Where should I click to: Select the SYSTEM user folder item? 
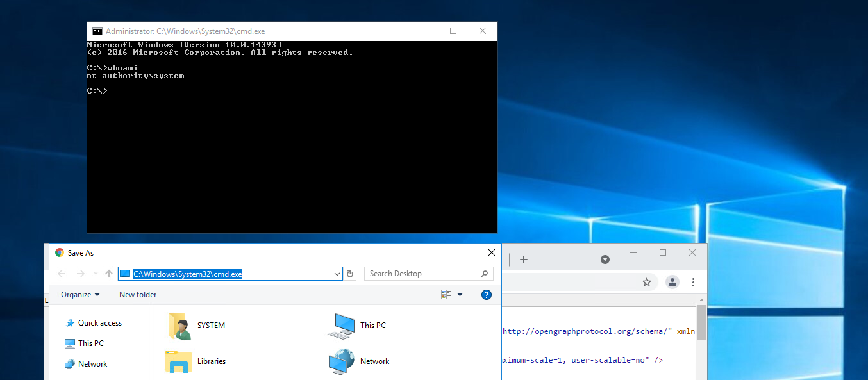(196, 326)
